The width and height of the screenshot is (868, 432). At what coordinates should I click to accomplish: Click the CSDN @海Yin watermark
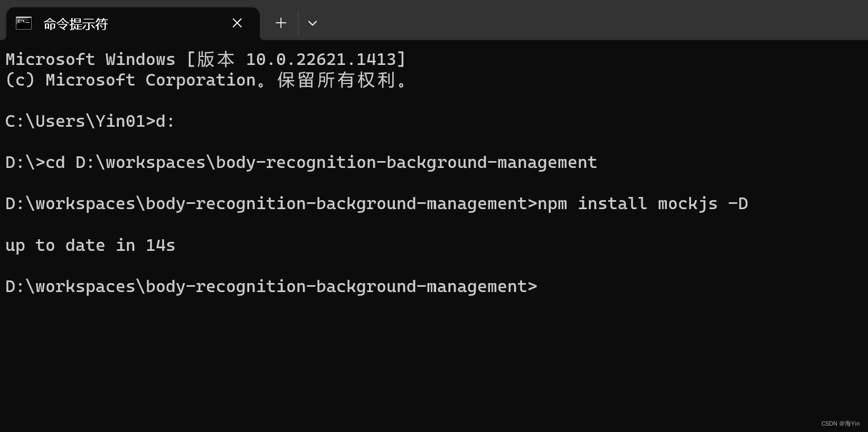click(841, 423)
